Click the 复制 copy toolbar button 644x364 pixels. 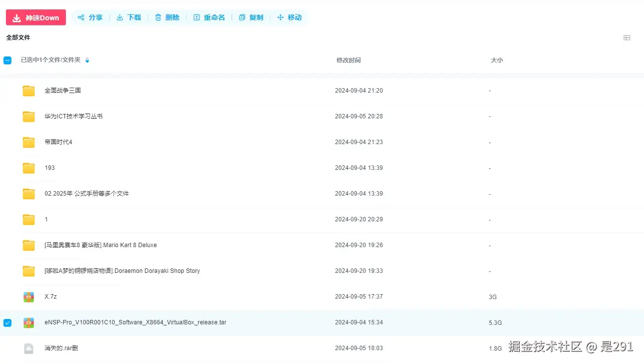click(251, 17)
